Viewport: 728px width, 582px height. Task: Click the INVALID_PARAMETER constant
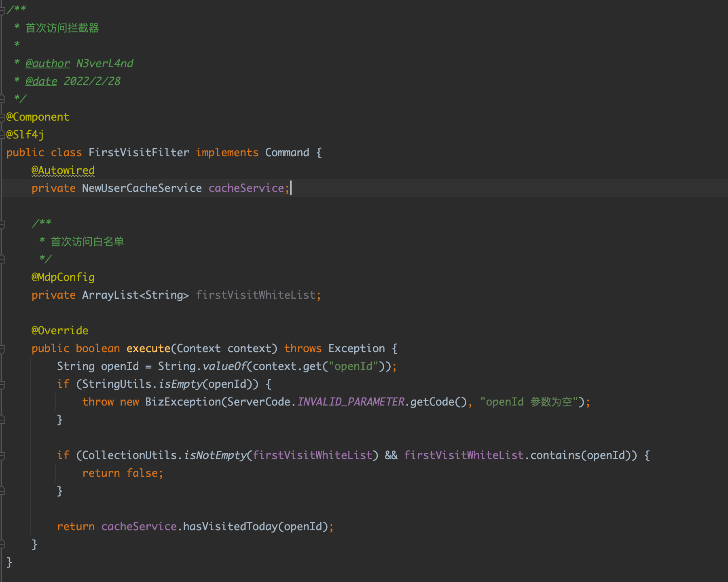coord(351,402)
